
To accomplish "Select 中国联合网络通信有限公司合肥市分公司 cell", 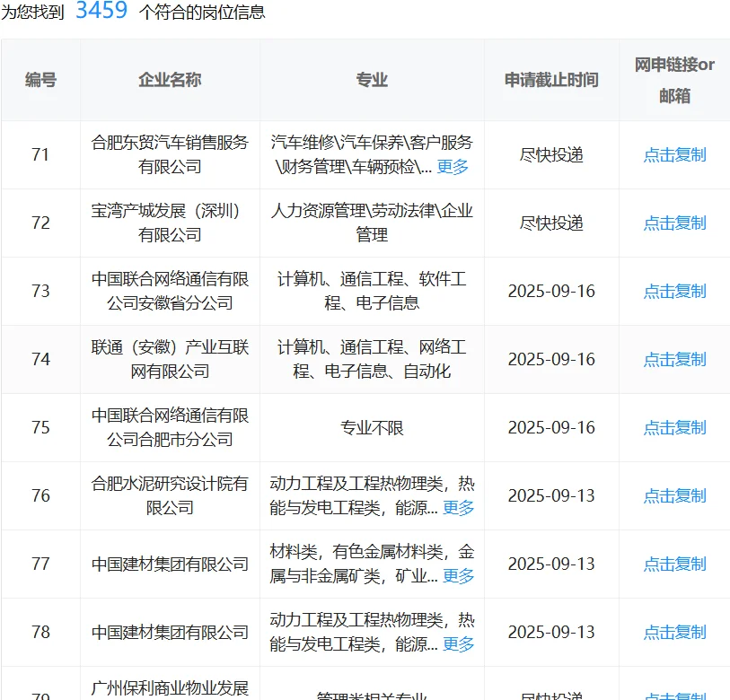I will click(170, 427).
